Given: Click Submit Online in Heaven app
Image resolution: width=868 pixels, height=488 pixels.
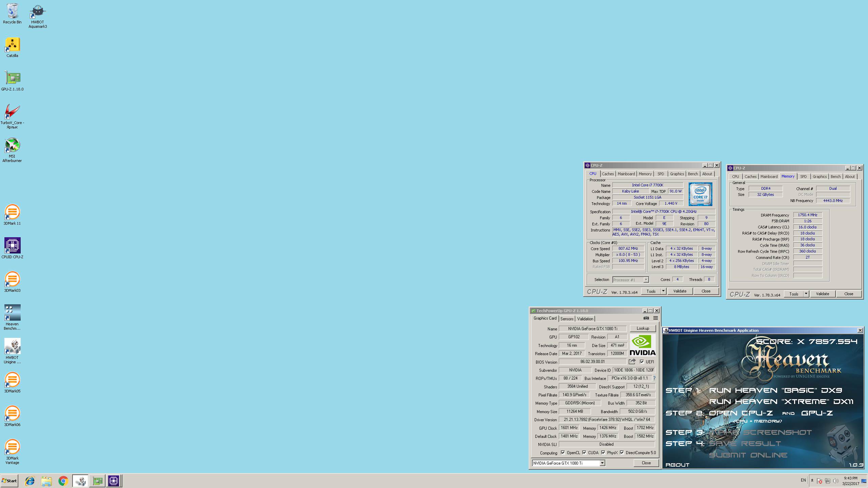Looking at the screenshot, I should tap(748, 455).
